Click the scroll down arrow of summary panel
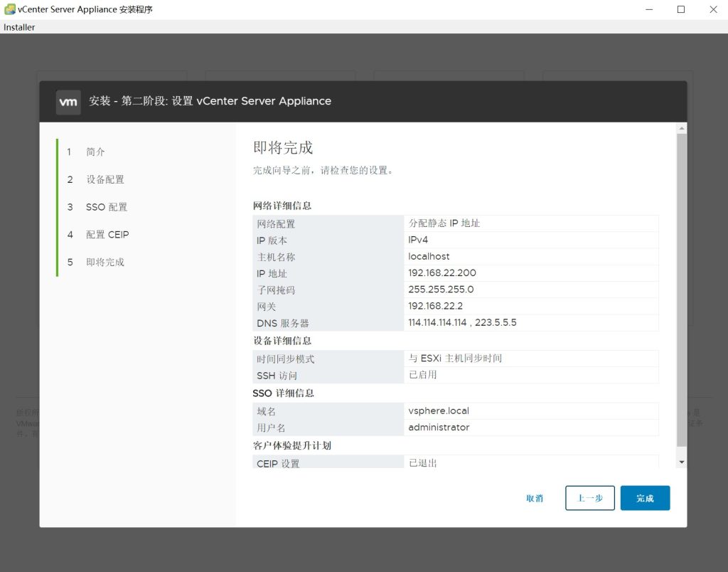 click(682, 462)
